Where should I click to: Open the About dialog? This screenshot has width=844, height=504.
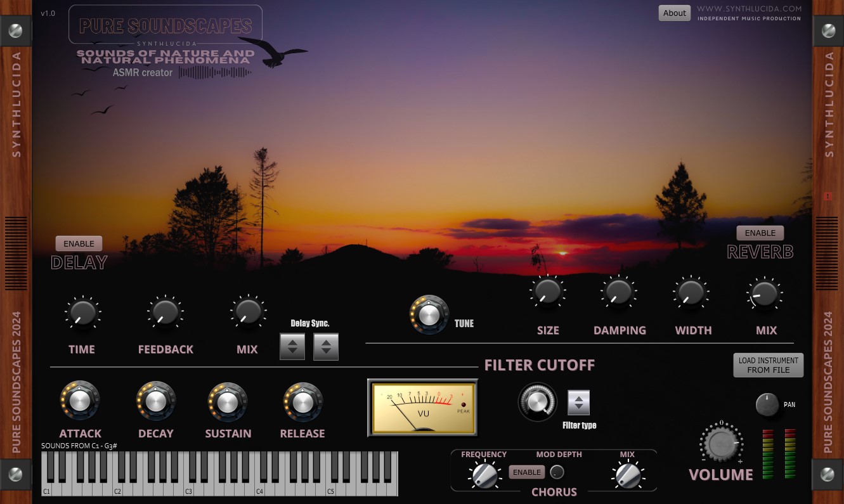tap(675, 13)
